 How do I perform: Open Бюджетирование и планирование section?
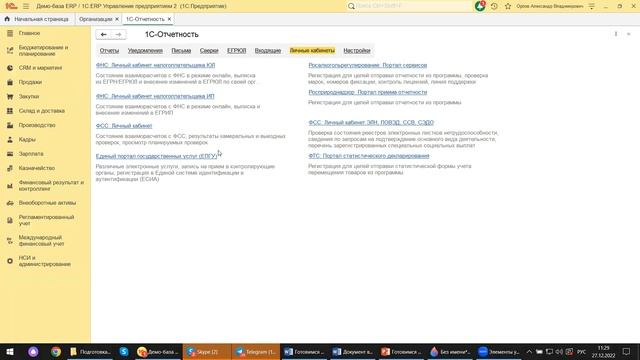43,51
